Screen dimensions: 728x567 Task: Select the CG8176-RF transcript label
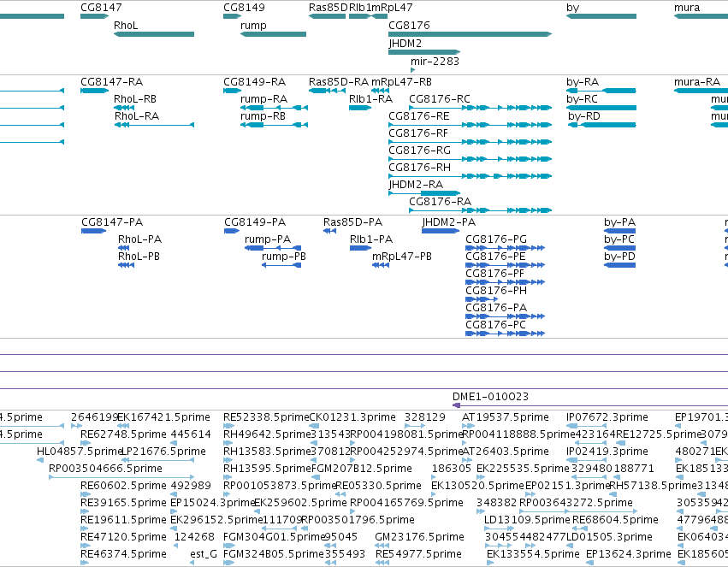pyautogui.click(x=418, y=133)
